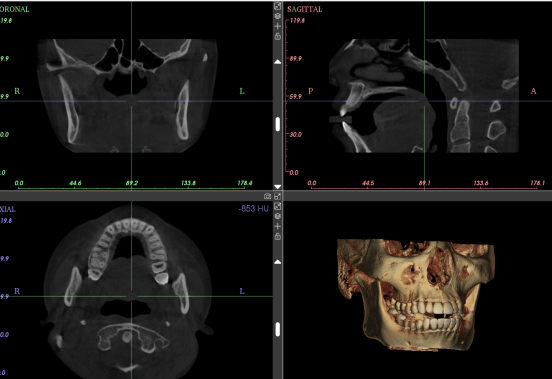Click the 89.2 mark on the coronal ruler
The height and width of the screenshot is (379, 552).
132,183
